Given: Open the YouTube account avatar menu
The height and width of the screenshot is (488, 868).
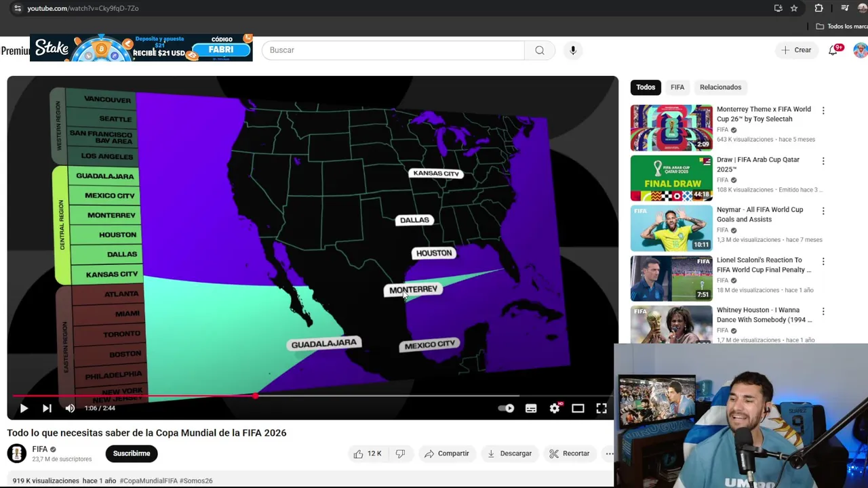Looking at the screenshot, I should (x=861, y=50).
